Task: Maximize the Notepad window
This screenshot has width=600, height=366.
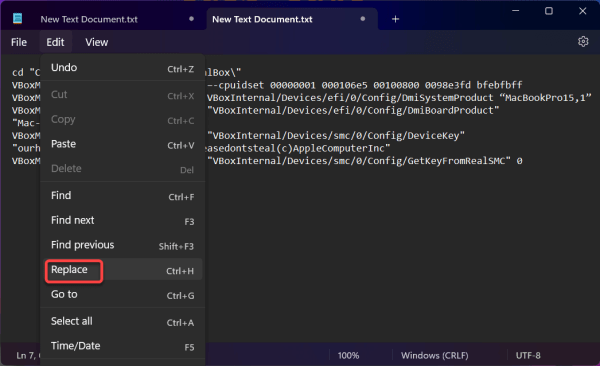Action: pyautogui.click(x=549, y=11)
